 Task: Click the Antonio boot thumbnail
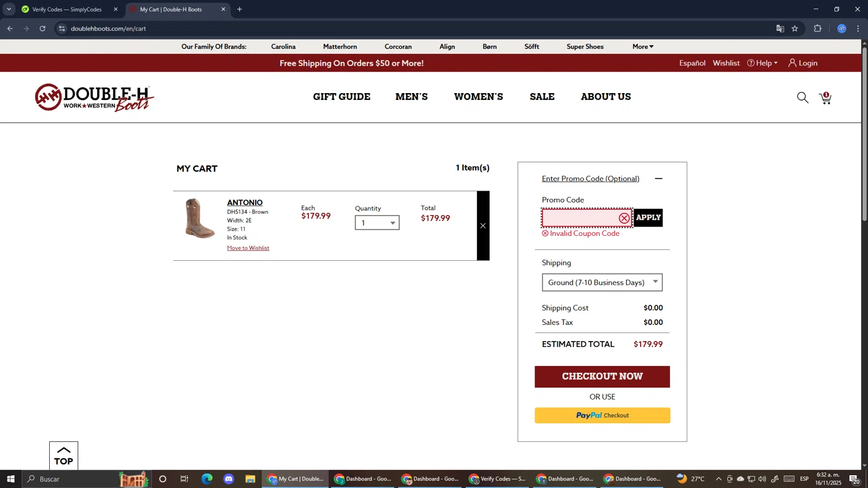pos(200,219)
